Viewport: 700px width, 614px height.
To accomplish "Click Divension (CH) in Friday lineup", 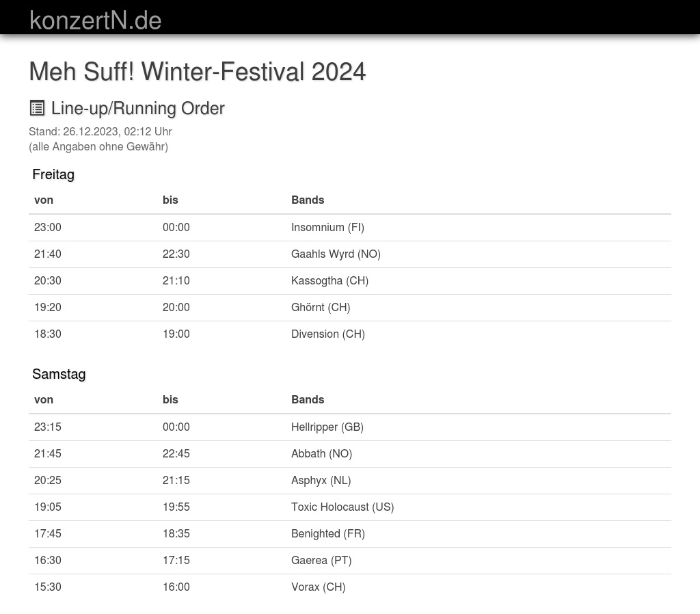I will 328,334.
